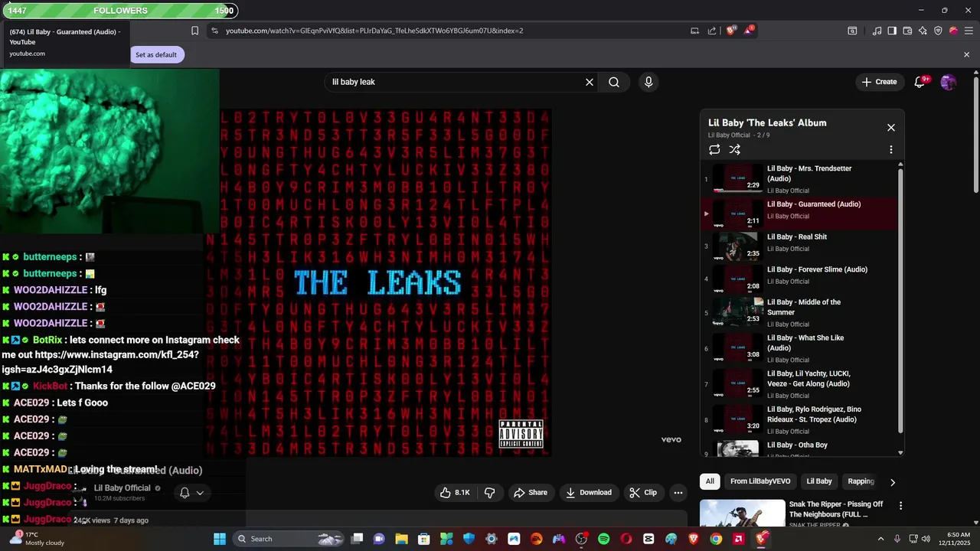
Task: Open Instagram link in BotRix chat message
Action: [100, 362]
